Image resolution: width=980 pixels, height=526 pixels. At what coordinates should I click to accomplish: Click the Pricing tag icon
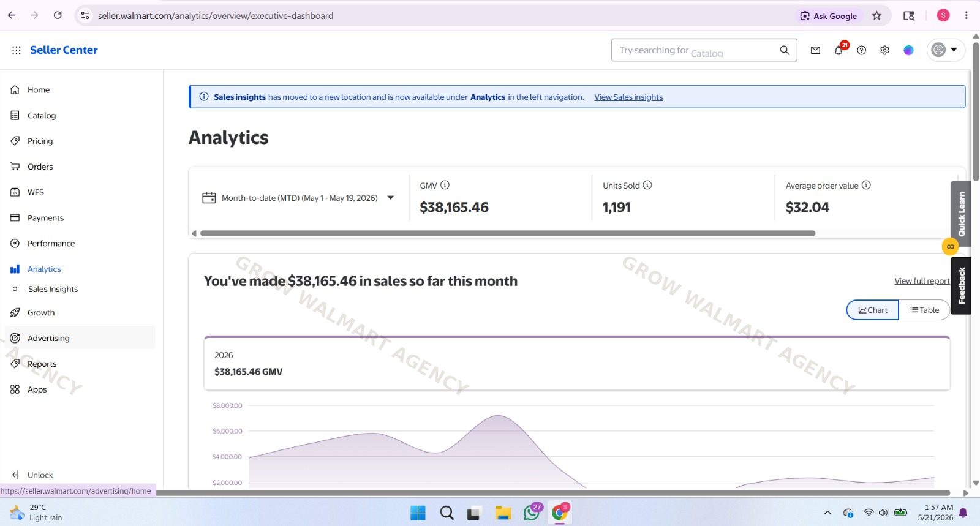(x=15, y=141)
